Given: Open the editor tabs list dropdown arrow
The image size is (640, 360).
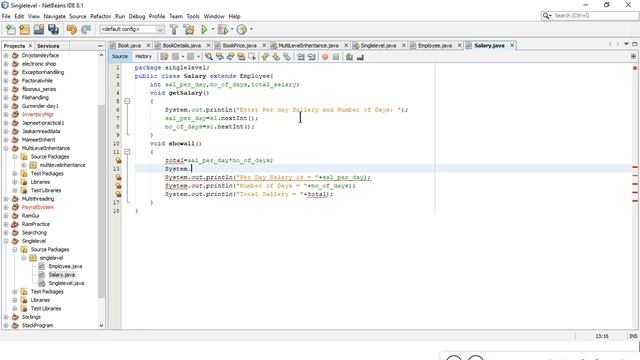Looking at the screenshot, I should 626,44.
